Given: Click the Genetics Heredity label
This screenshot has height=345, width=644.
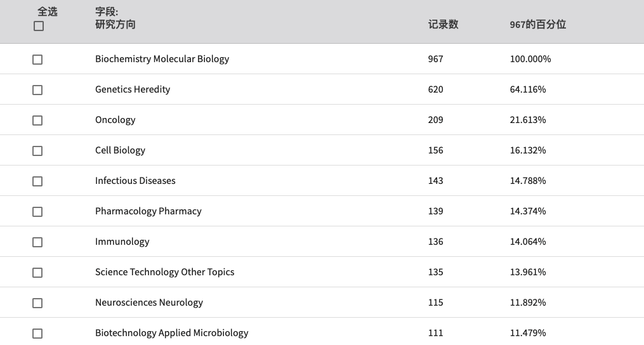Looking at the screenshot, I should point(133,89).
